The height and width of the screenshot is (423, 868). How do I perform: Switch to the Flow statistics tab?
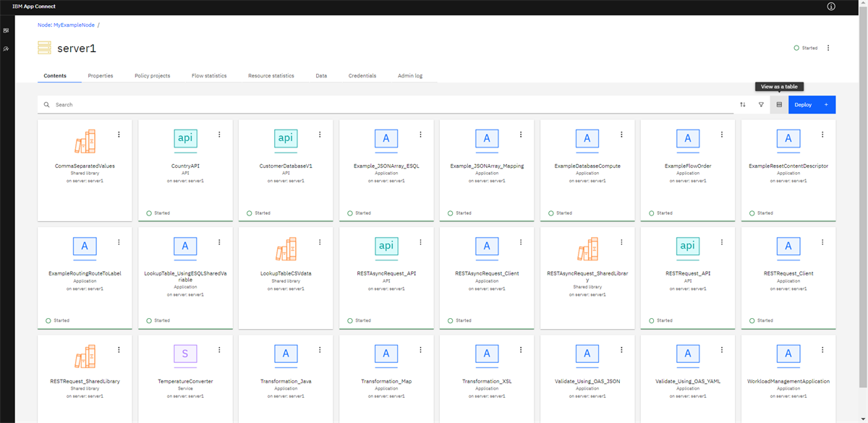click(209, 75)
